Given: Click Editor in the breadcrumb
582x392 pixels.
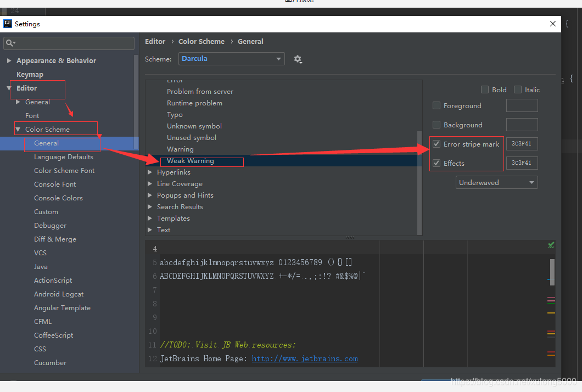Looking at the screenshot, I should click(x=155, y=42).
